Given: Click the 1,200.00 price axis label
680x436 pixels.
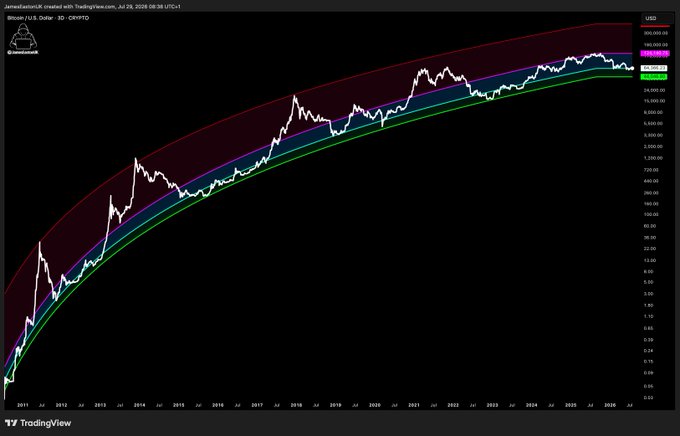Looking at the screenshot, I should point(654,158).
